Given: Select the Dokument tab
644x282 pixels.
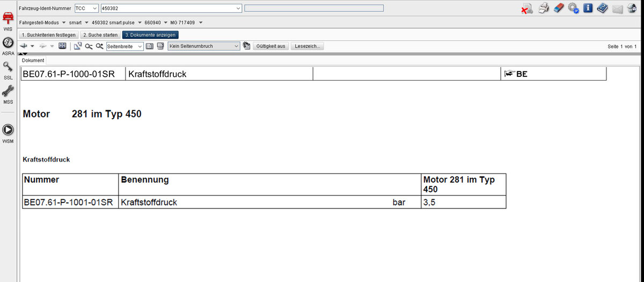Looking at the screenshot, I should pyautogui.click(x=33, y=60).
